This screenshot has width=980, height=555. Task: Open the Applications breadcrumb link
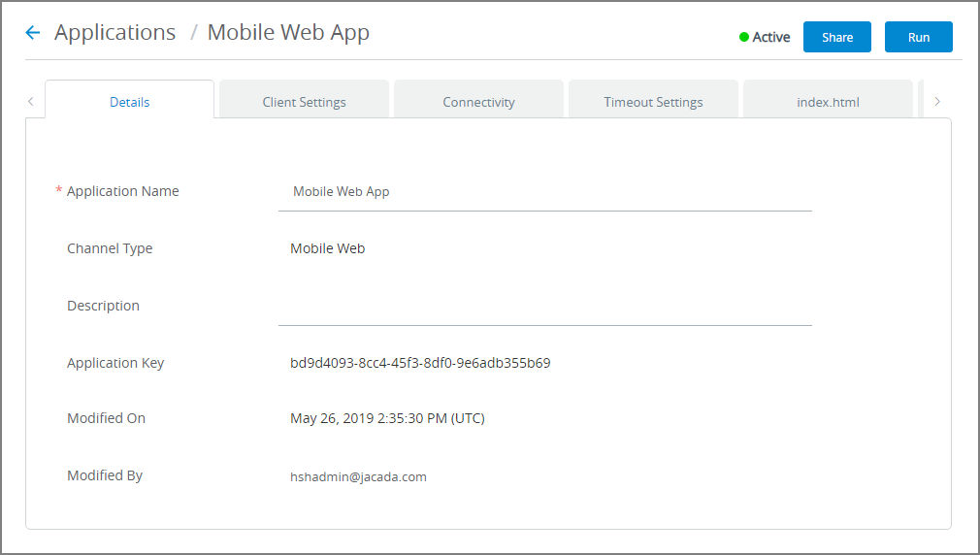point(115,32)
